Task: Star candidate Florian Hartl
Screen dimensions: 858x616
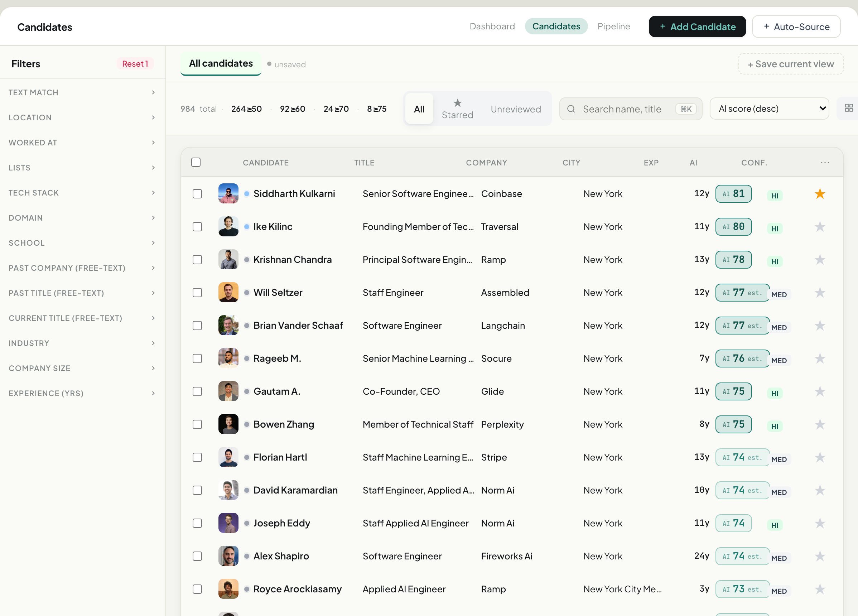Action: 819,457
